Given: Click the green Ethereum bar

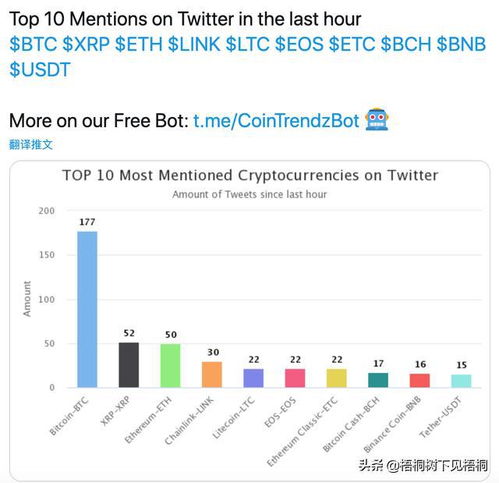Looking at the screenshot, I should click(170, 366).
